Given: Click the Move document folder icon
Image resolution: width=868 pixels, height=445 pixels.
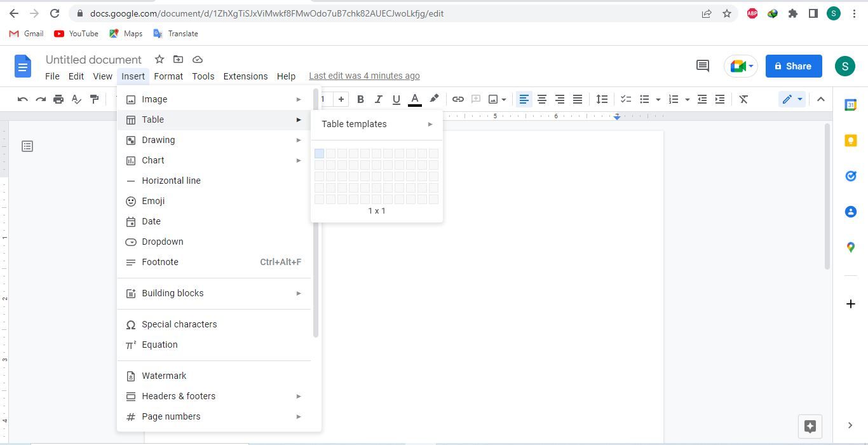Looking at the screenshot, I should point(179,59).
